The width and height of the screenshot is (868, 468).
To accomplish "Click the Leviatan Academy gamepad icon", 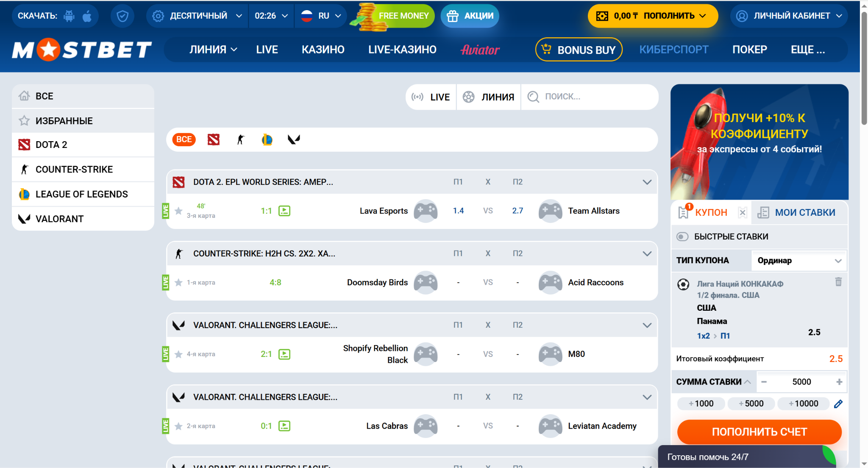I will 550,426.
